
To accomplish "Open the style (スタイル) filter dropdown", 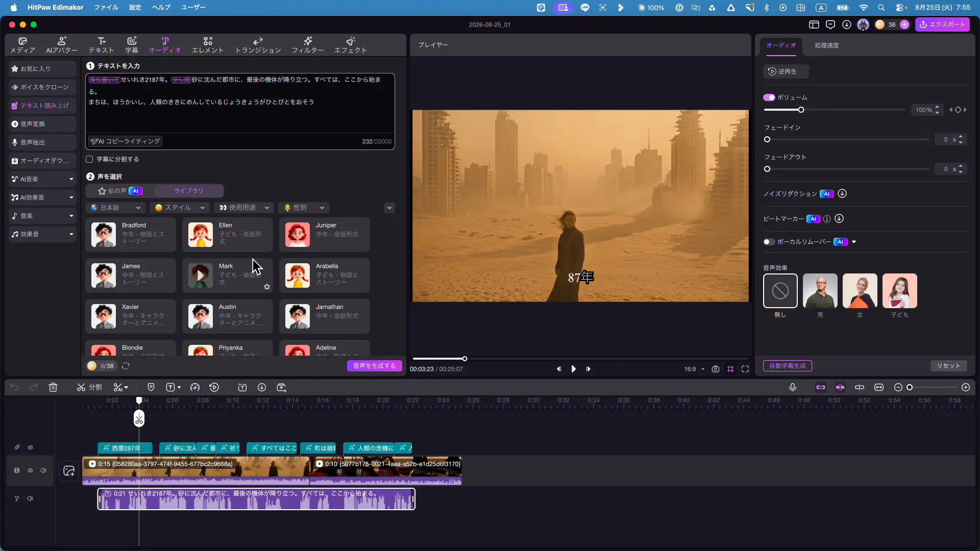I will pyautogui.click(x=180, y=208).
